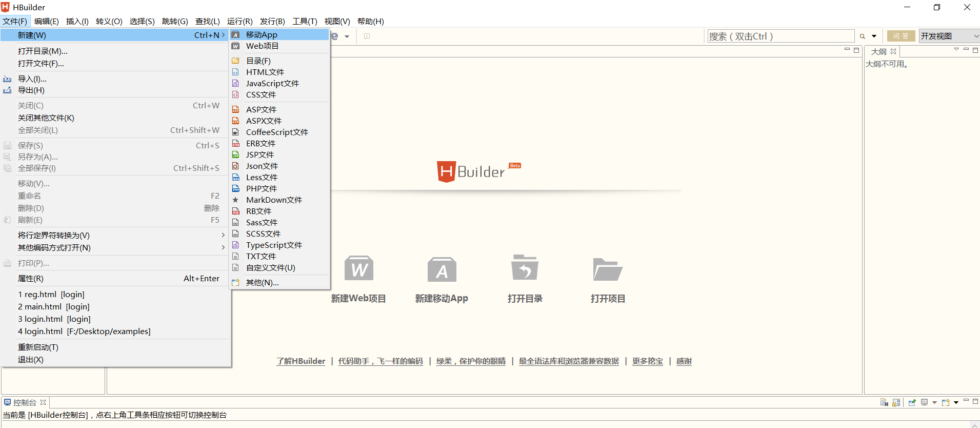Create a new CSS文件
This screenshot has height=428, width=980.
(279, 94)
